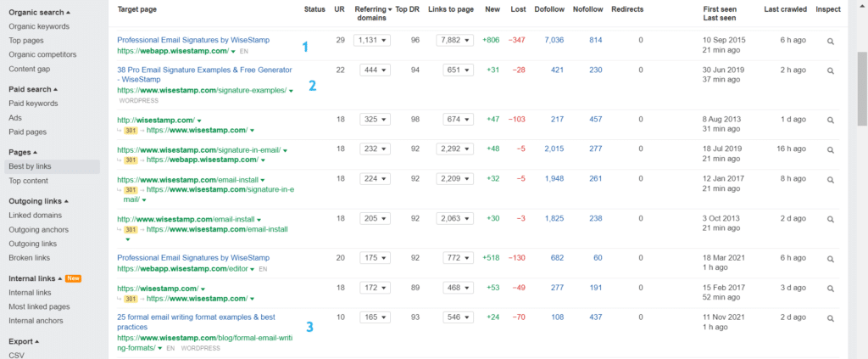Click new links value +806

click(491, 40)
